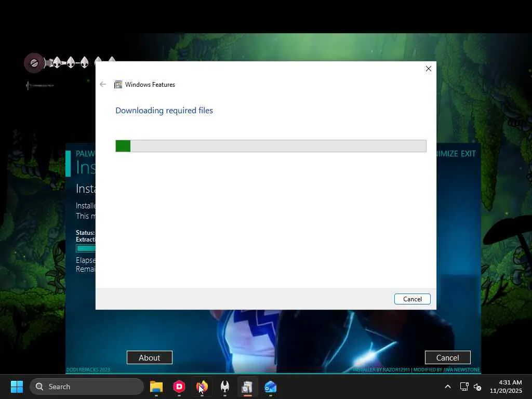Open network status in the system tray
The image size is (532, 399).
tap(464, 387)
